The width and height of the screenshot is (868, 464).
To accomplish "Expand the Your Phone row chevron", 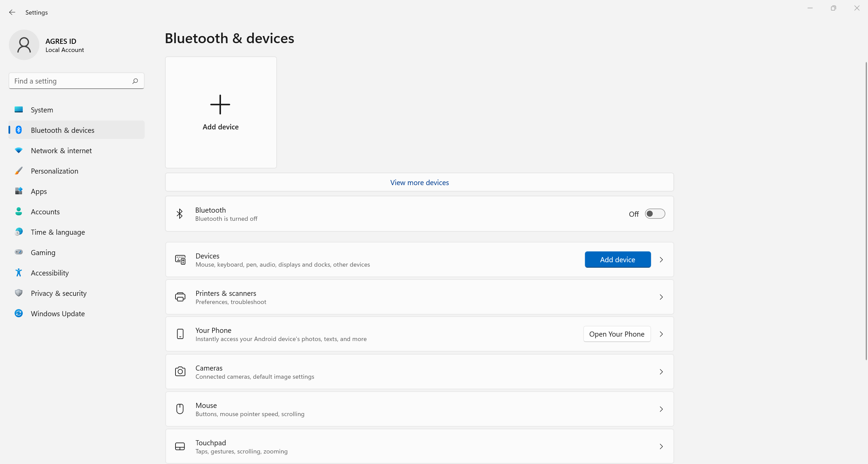I will (661, 334).
